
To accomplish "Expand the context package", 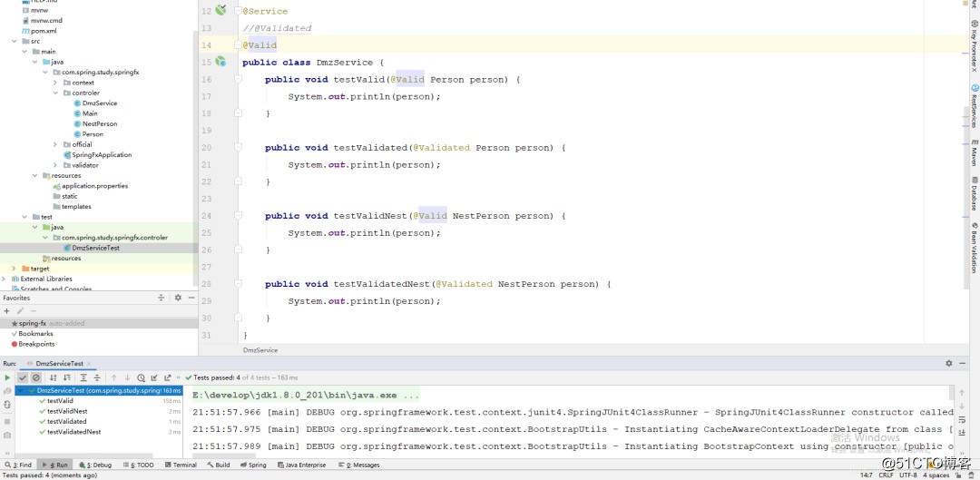I will [x=55, y=83].
